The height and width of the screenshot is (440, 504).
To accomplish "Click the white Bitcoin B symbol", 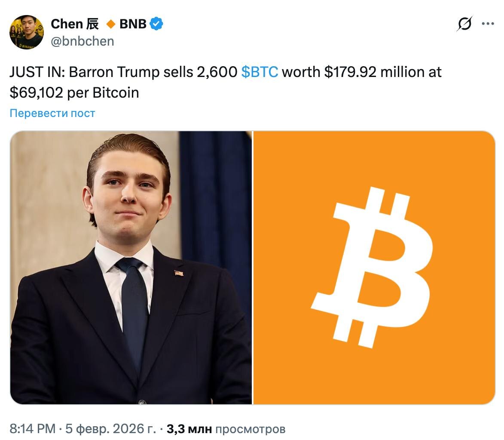I will pyautogui.click(x=372, y=267).
